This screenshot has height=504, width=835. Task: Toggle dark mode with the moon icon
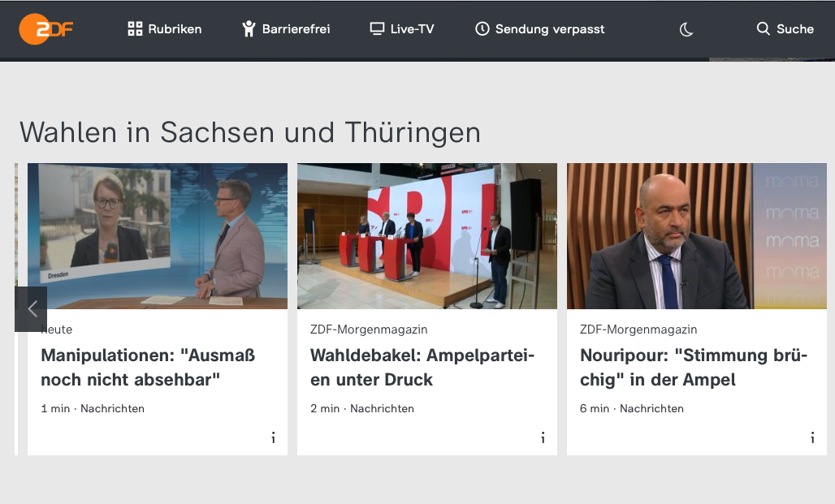click(x=686, y=29)
